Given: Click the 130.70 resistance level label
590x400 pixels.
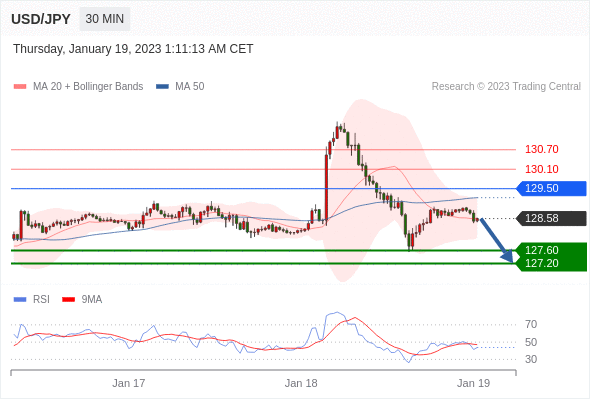Looking at the screenshot, I should coord(541,149).
